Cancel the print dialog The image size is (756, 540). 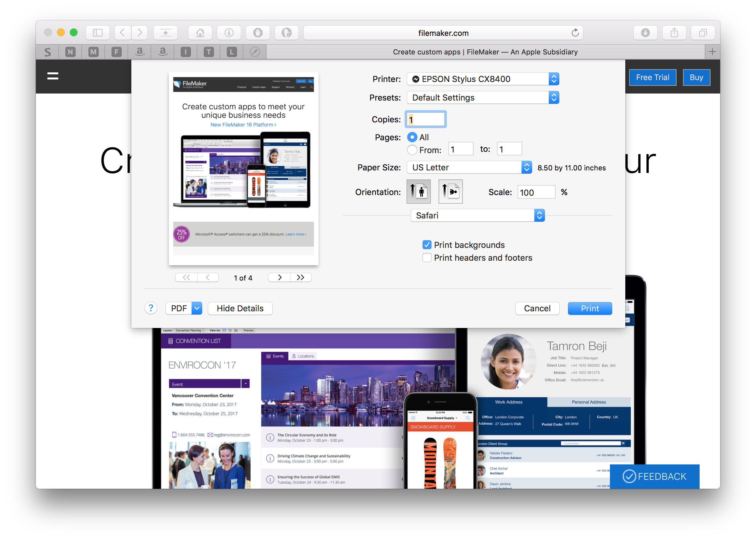[x=537, y=308]
